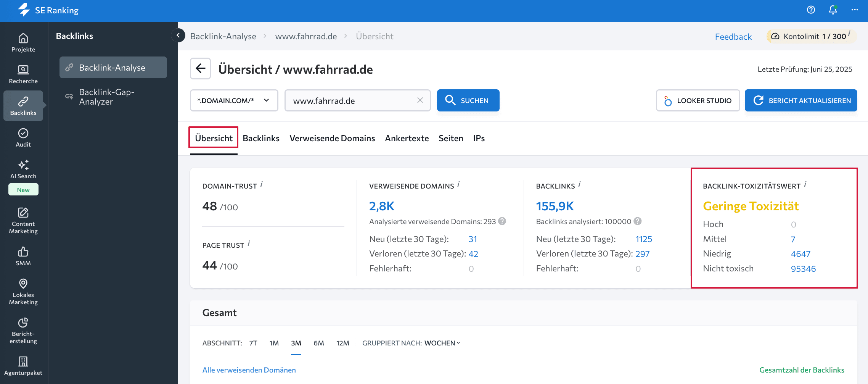Open the help question mark icon
The height and width of the screenshot is (384, 868).
pyautogui.click(x=811, y=10)
